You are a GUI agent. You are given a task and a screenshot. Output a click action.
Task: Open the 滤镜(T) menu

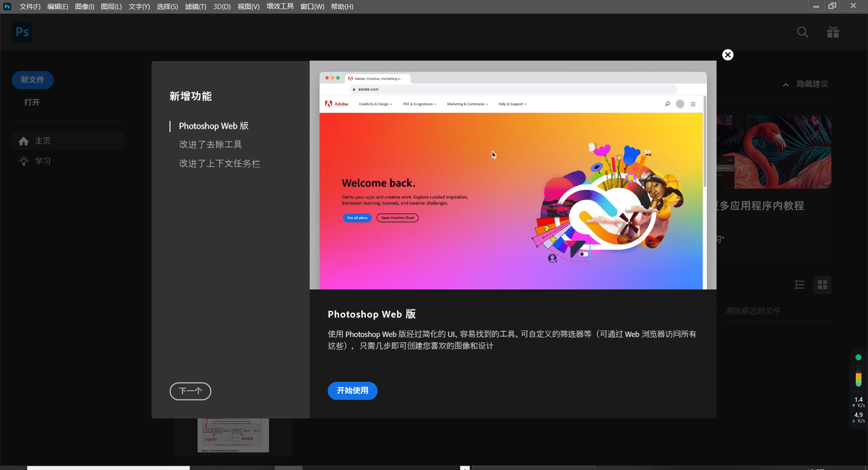195,6
